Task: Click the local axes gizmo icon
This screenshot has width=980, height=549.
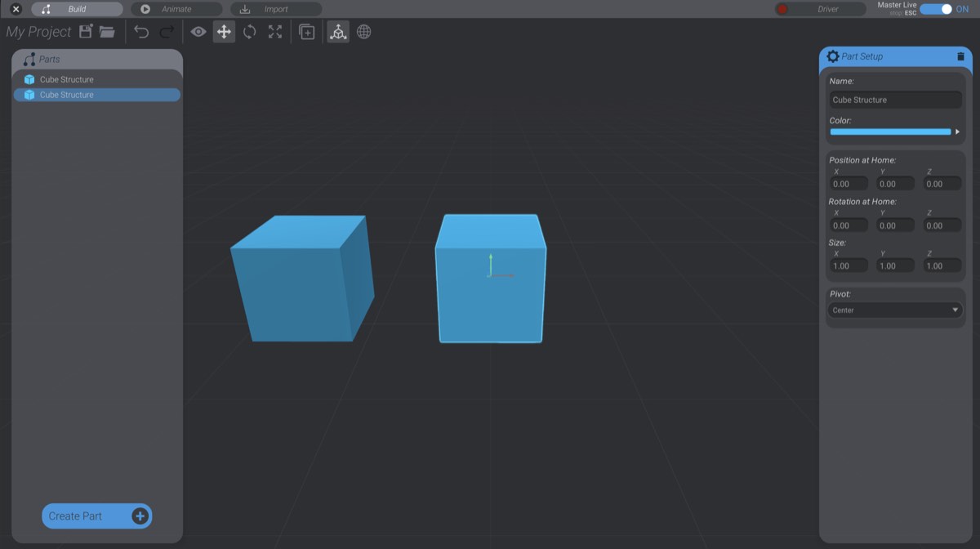Action: [337, 31]
